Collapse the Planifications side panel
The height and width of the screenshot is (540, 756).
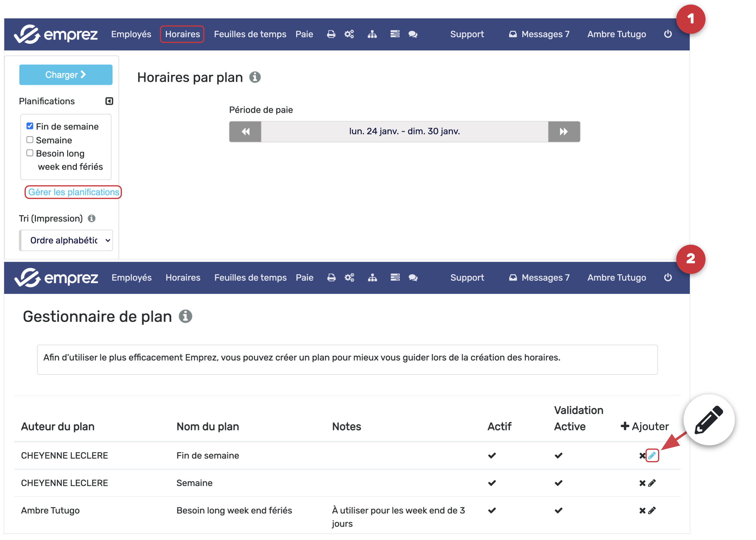pos(109,101)
